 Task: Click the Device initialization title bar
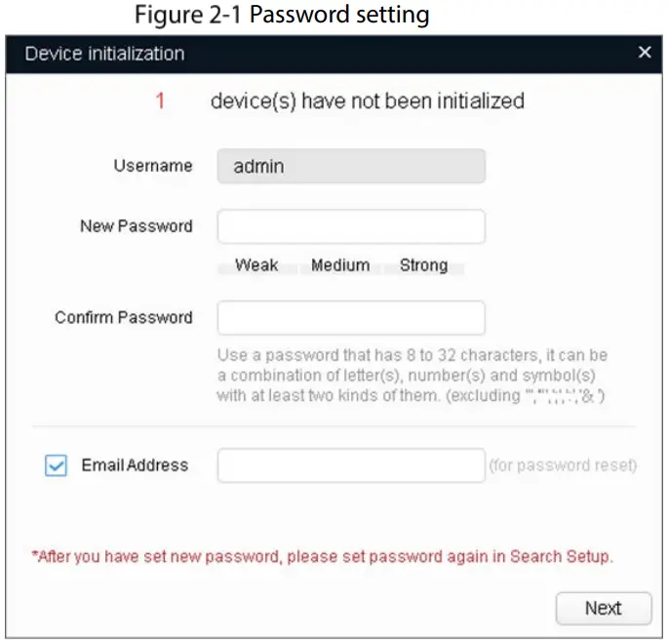tap(293, 53)
